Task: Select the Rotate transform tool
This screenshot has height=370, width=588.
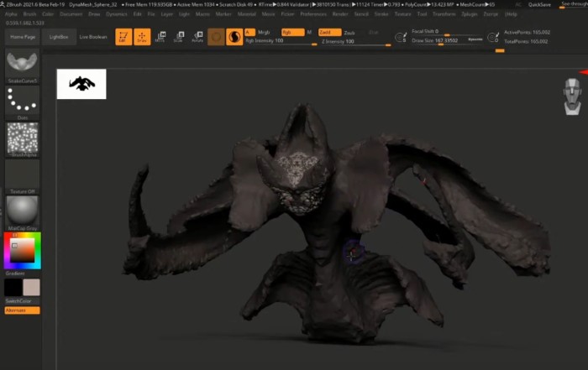Action: click(197, 36)
